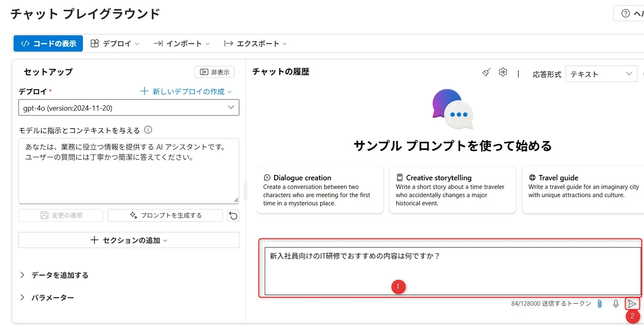Click the attach file paperclip icon
Viewport: 644px width, 325px height.
(600, 304)
